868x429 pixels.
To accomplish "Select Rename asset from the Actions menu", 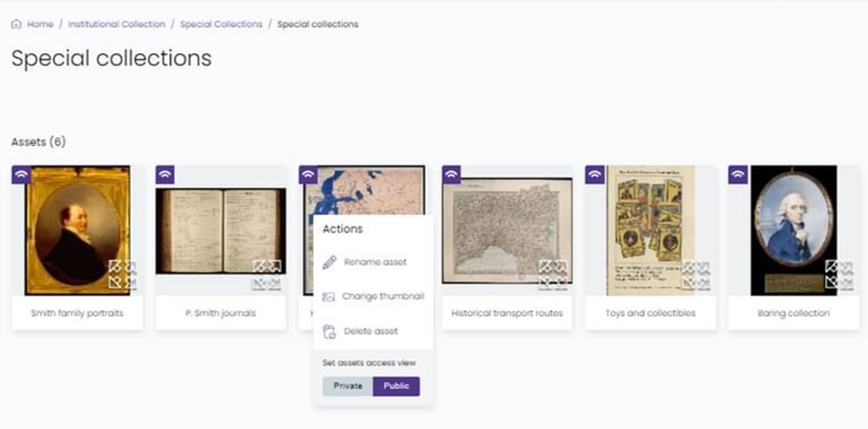I will [375, 262].
